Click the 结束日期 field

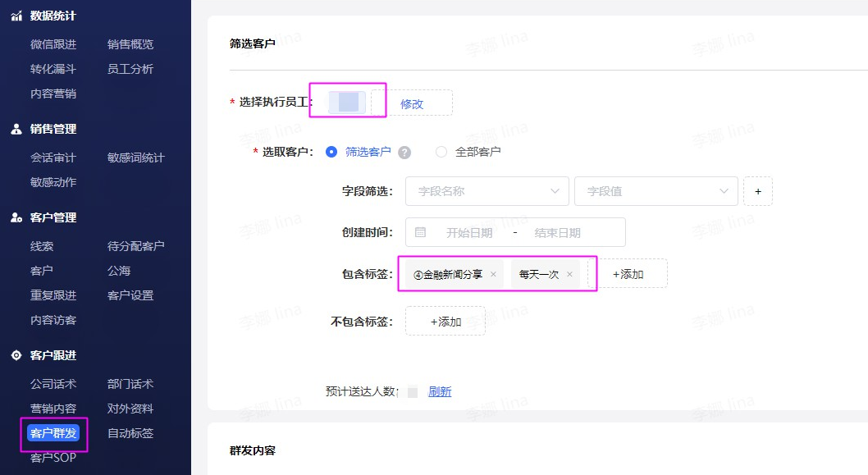click(557, 232)
